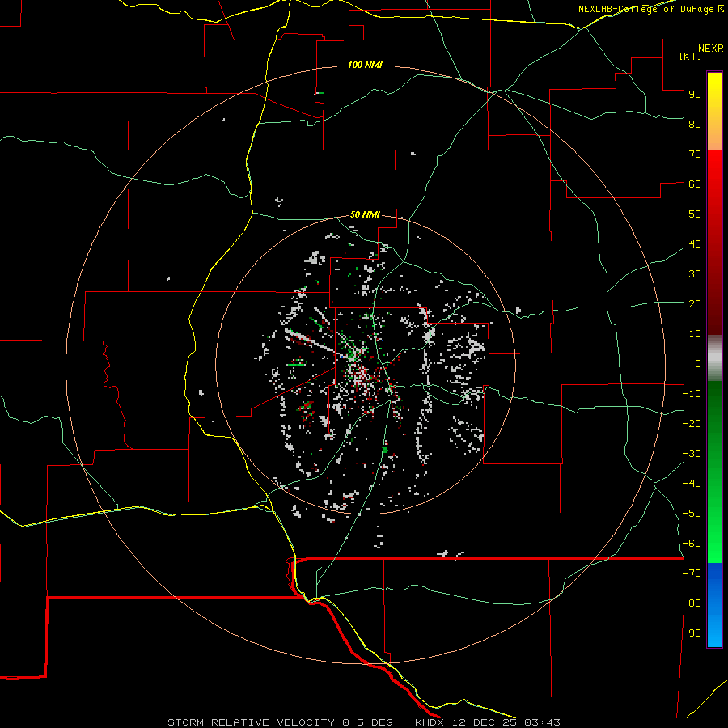Click the blue band of the color bar
This screenshot has width=728, height=728.
[714, 605]
